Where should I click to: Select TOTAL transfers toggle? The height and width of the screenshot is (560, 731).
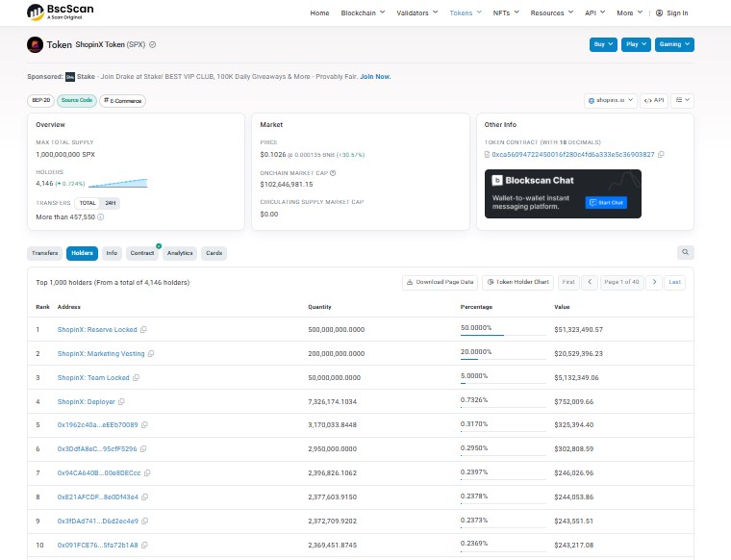[88, 203]
